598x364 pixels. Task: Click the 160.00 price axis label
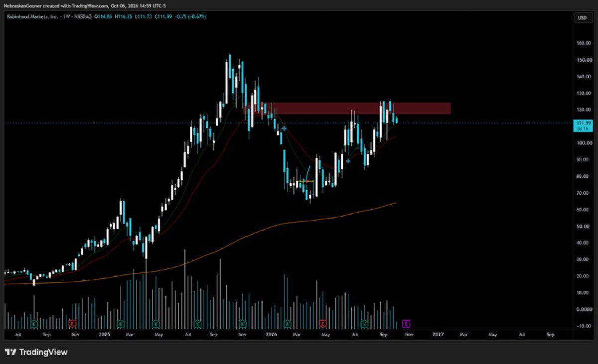(x=583, y=43)
